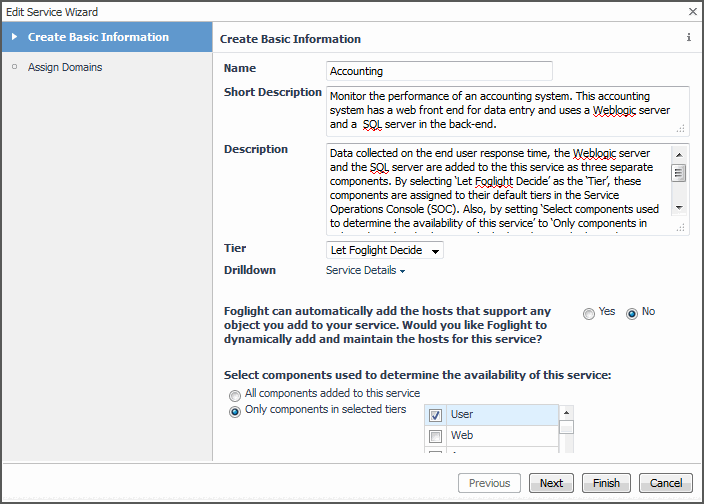Click the info icon in the header
Screen dimensions: 704x504
coord(688,38)
